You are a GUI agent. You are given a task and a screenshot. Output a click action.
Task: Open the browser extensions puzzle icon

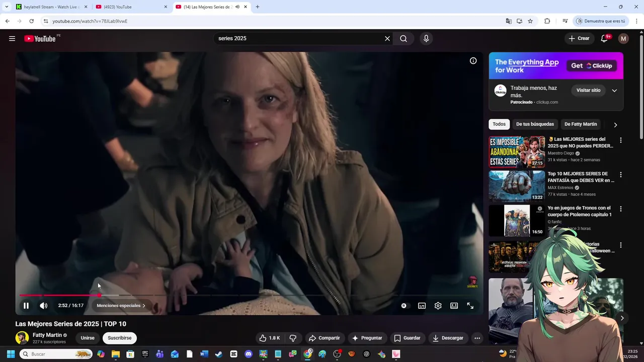pyautogui.click(x=547, y=21)
